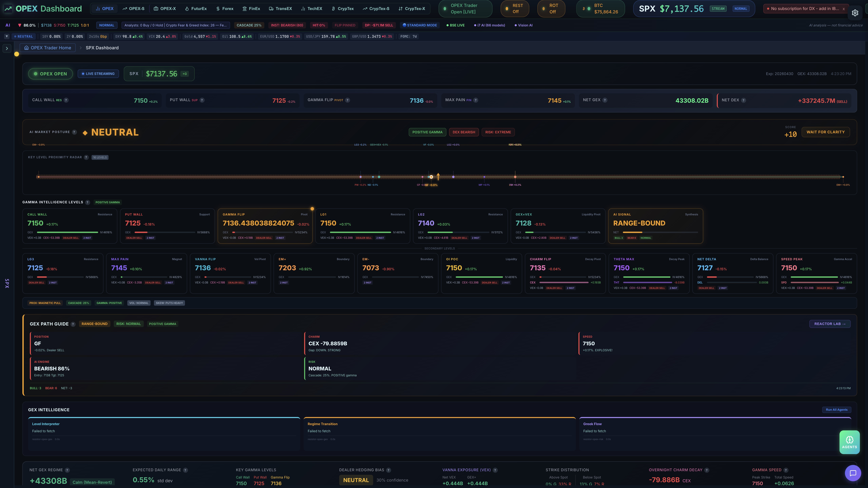The width and height of the screenshot is (868, 488).
Task: Open the Forex tab
Action: click(225, 9)
